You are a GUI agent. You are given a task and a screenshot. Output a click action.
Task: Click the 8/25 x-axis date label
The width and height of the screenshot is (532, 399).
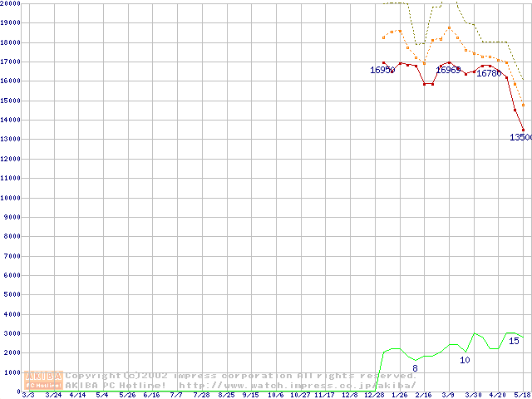click(x=225, y=395)
